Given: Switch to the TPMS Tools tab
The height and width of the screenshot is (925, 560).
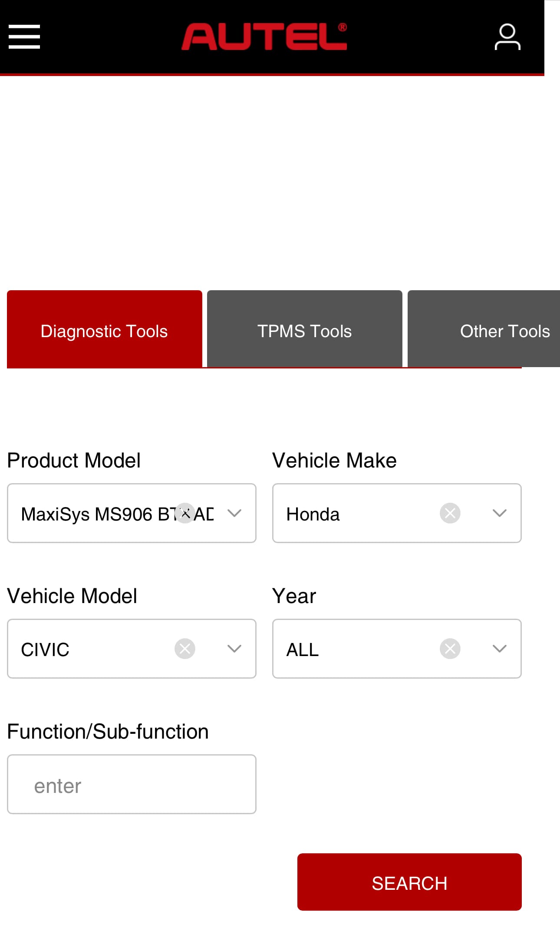Looking at the screenshot, I should click(305, 329).
